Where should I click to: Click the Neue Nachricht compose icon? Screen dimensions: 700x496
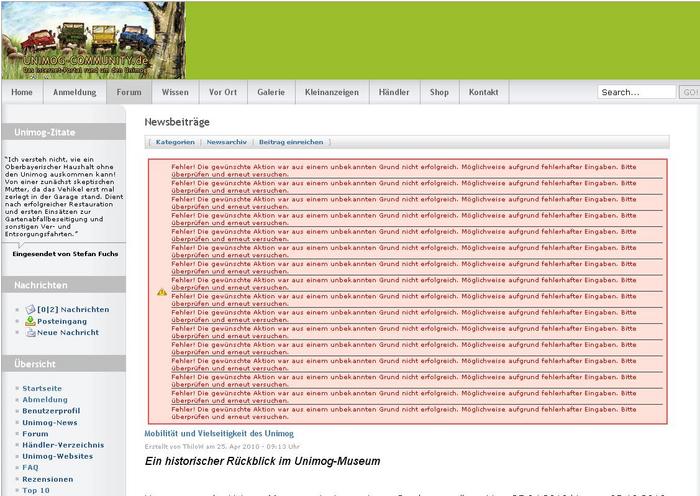pos(30,333)
